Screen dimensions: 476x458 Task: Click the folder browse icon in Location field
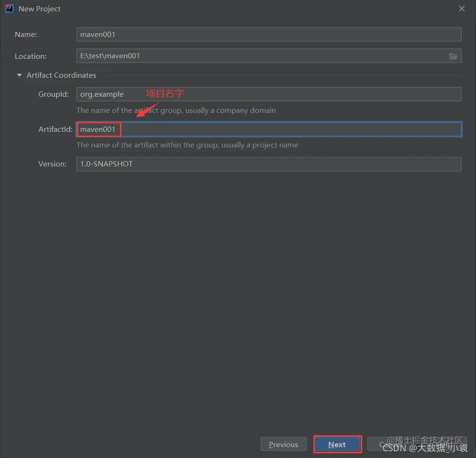point(453,56)
